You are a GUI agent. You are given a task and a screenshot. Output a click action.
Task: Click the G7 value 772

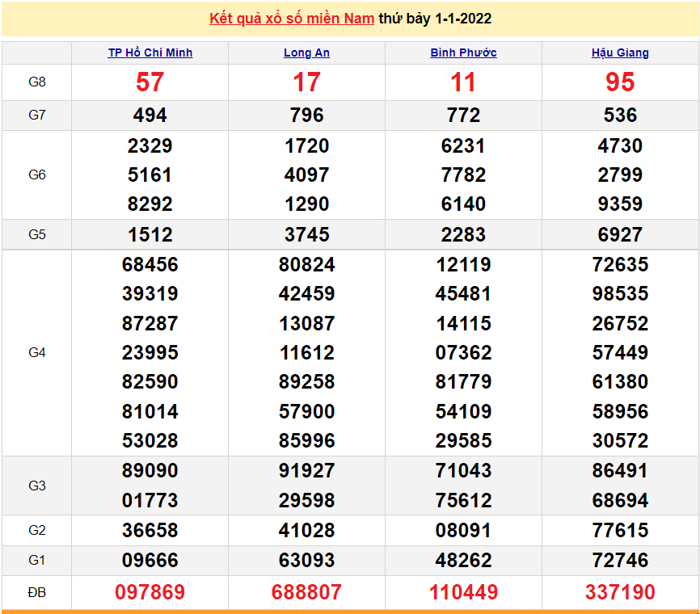point(463,115)
